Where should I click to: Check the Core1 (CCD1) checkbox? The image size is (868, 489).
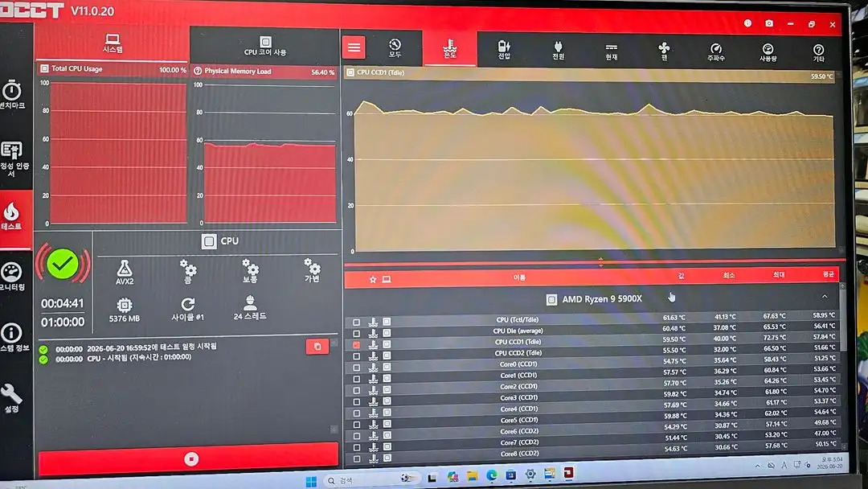coord(357,379)
